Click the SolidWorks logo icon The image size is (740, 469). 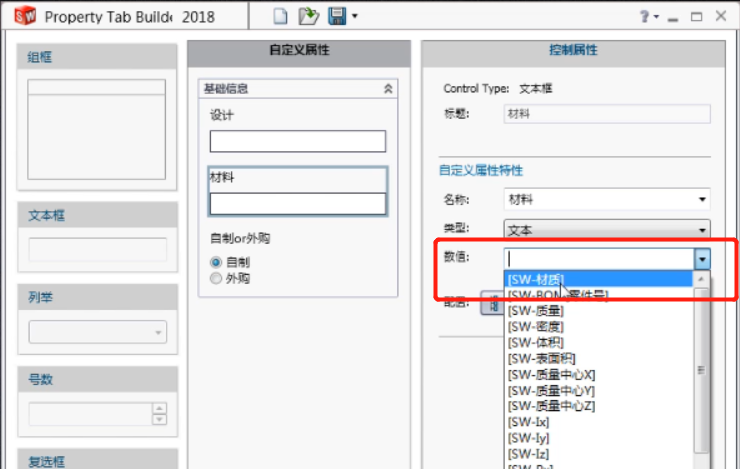tap(24, 17)
